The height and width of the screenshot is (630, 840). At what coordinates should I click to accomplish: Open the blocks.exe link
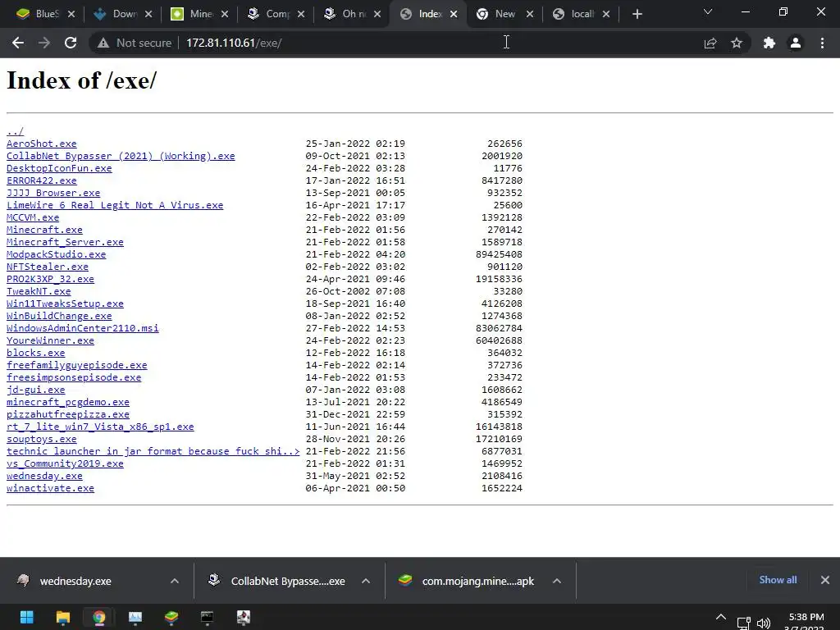35,353
